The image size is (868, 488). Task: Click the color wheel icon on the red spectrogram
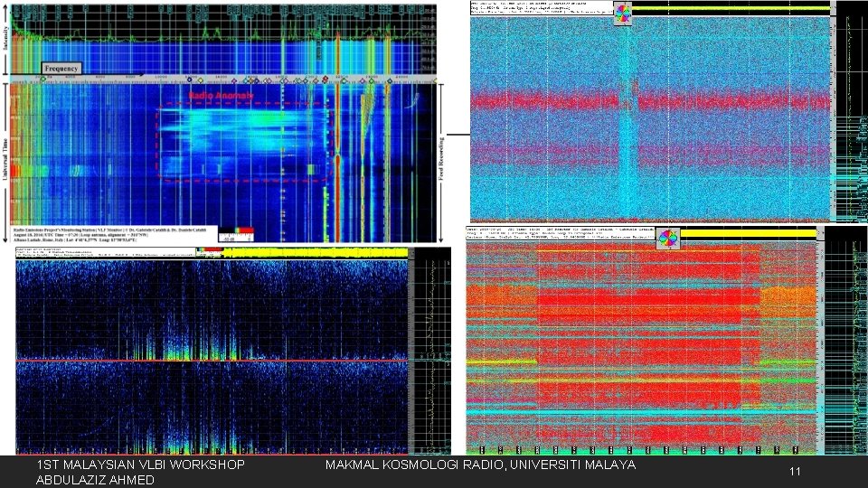[x=668, y=239]
